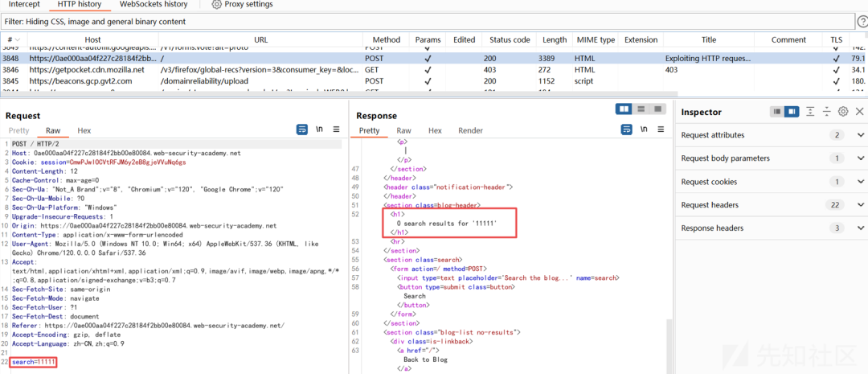Expand Request headers section

pyautogui.click(x=860, y=205)
